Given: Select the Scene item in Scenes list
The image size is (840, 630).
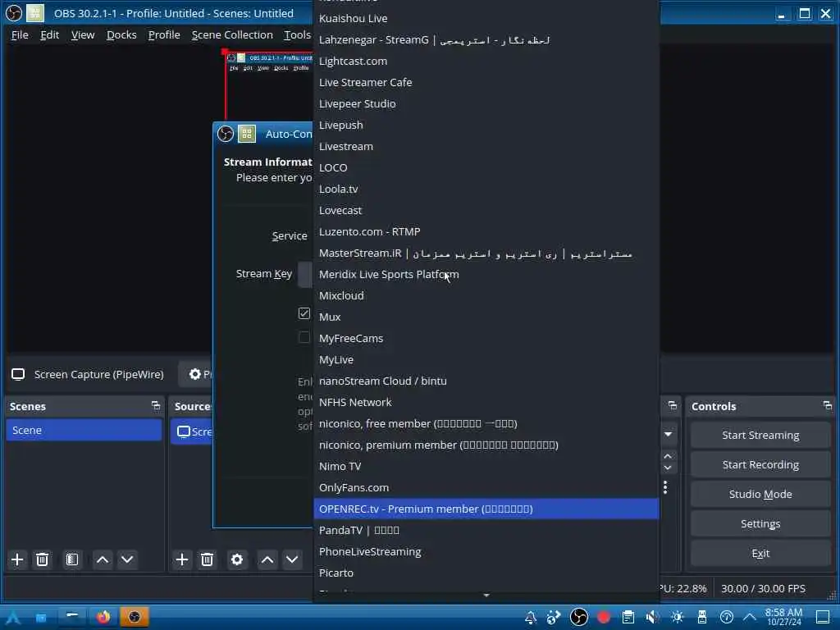Looking at the screenshot, I should click(84, 430).
